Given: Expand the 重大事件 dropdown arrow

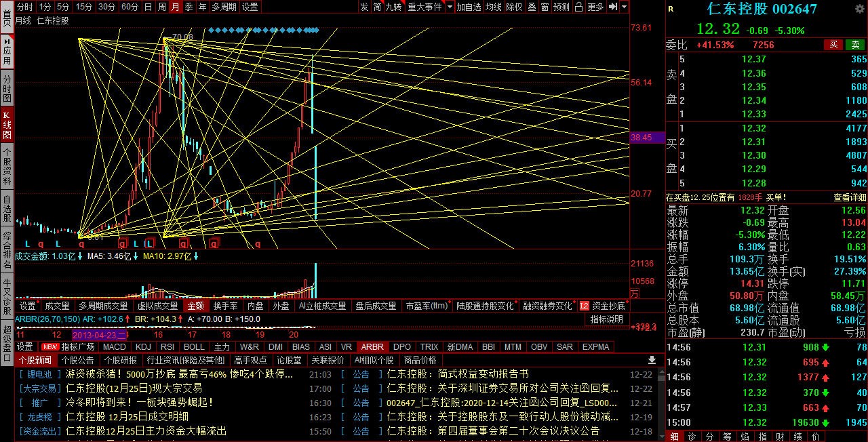Looking at the screenshot, I should [x=448, y=7].
